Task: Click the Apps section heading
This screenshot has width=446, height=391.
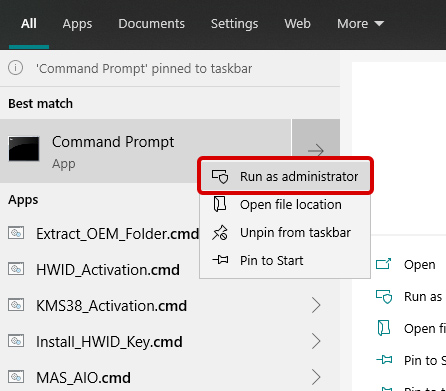Action: click(23, 200)
